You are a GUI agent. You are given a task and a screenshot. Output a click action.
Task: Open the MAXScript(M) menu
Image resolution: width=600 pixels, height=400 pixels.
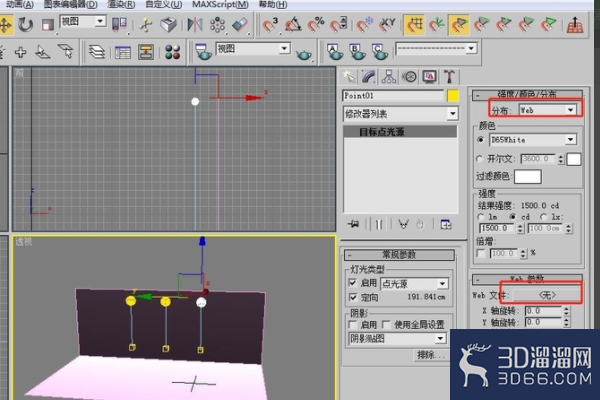coord(220,5)
